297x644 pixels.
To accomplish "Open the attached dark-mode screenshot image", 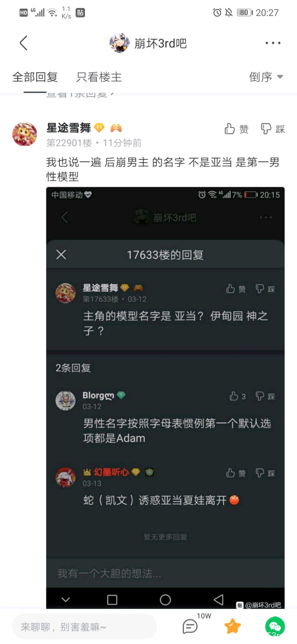I will (165, 398).
